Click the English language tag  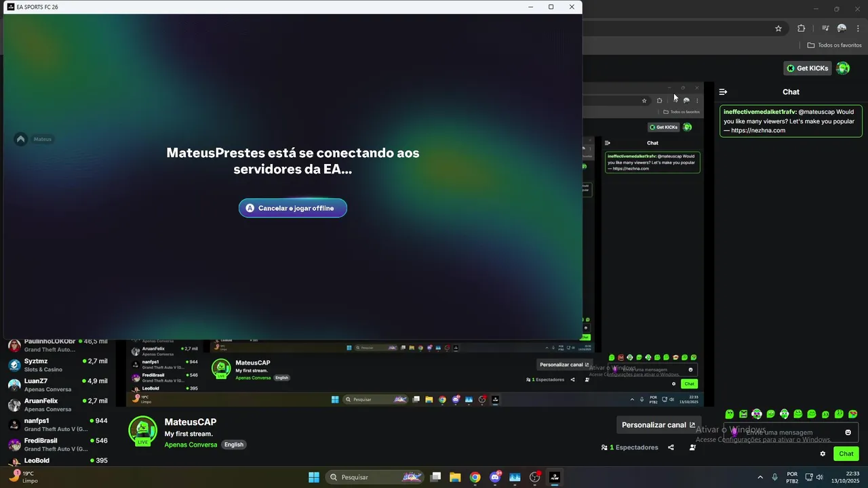point(234,445)
